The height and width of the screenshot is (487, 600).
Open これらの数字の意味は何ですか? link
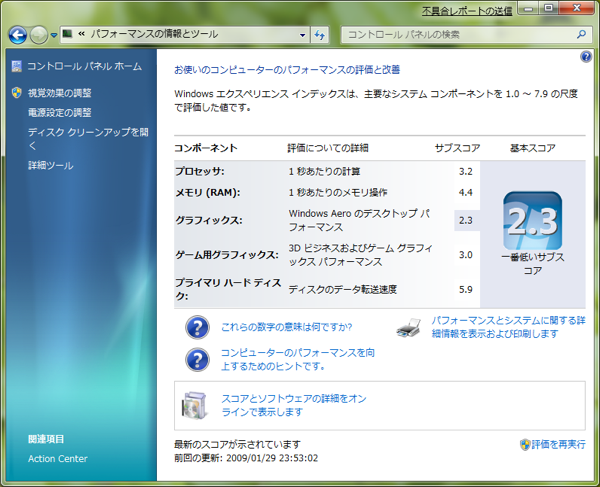(287, 327)
